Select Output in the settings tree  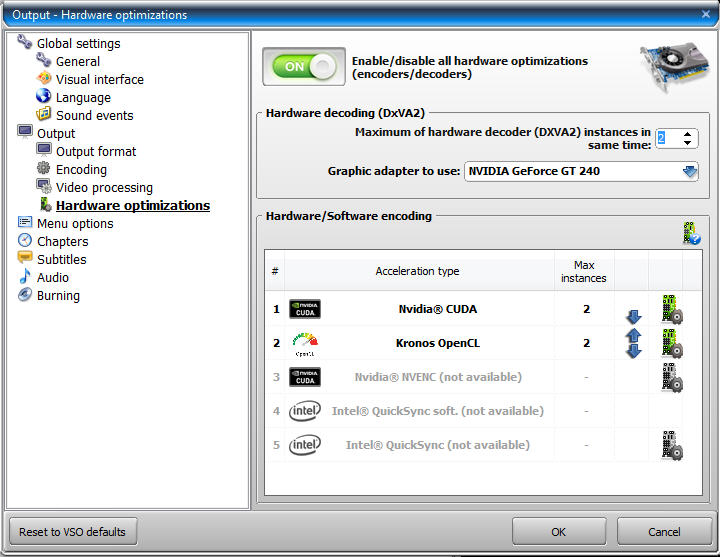[56, 134]
